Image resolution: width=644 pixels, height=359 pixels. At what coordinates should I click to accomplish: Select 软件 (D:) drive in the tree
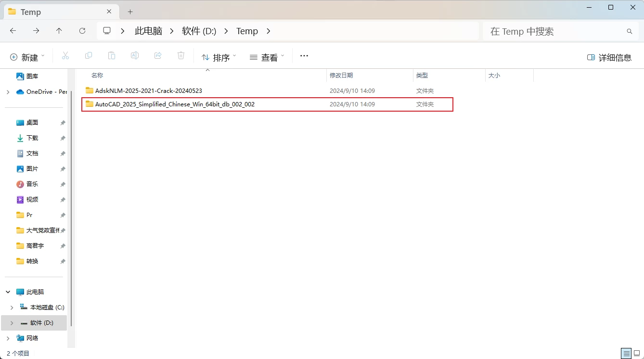point(37,322)
